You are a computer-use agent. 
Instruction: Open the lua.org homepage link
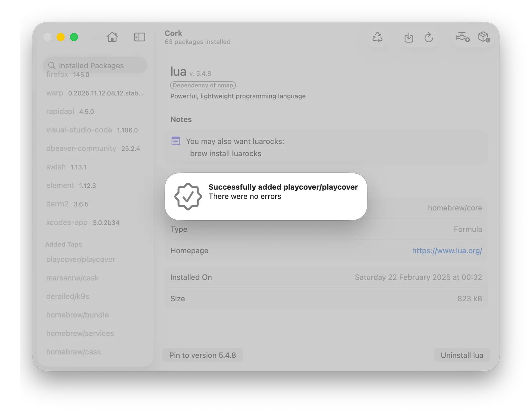[x=447, y=251]
